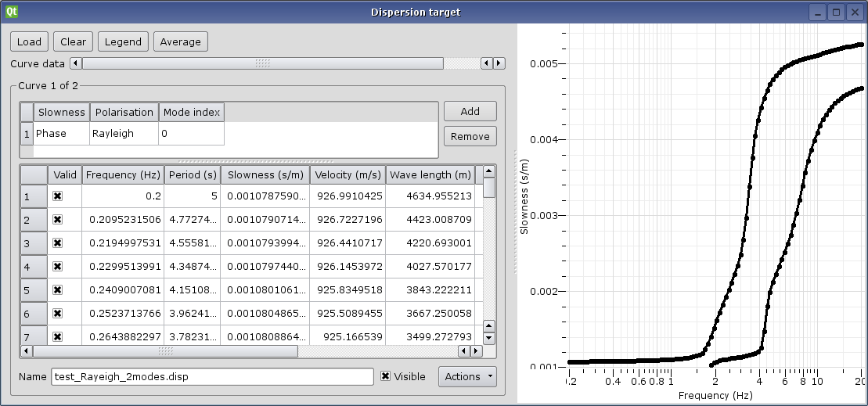Click the Frequency (Hz) column header
Image resolution: width=868 pixels, height=406 pixels.
pyautogui.click(x=122, y=174)
